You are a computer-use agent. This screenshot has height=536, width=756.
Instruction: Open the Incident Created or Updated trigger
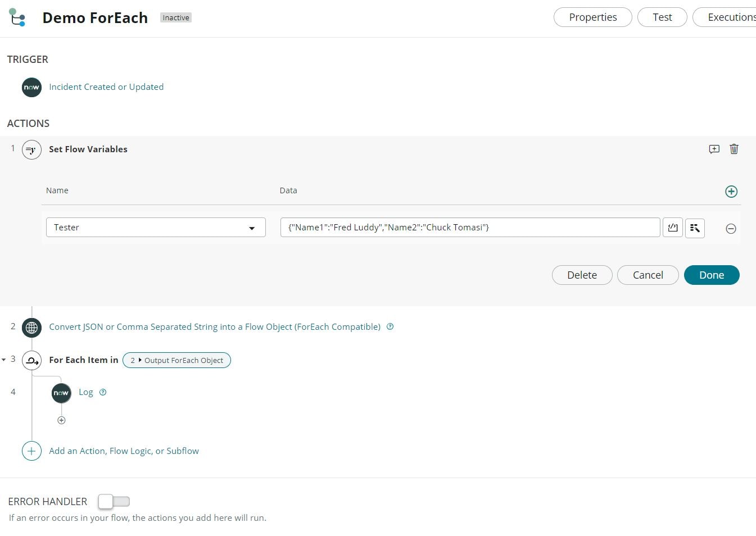106,87
